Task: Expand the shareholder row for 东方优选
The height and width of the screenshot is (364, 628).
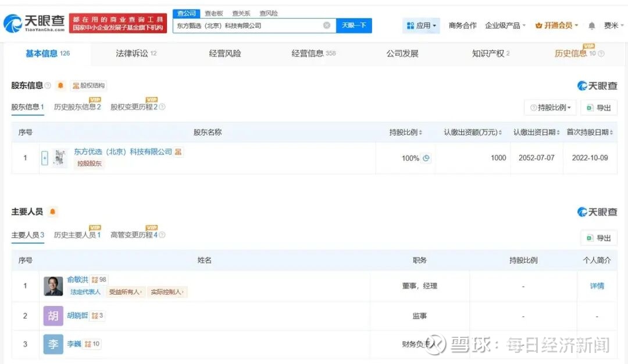Action: (45, 158)
